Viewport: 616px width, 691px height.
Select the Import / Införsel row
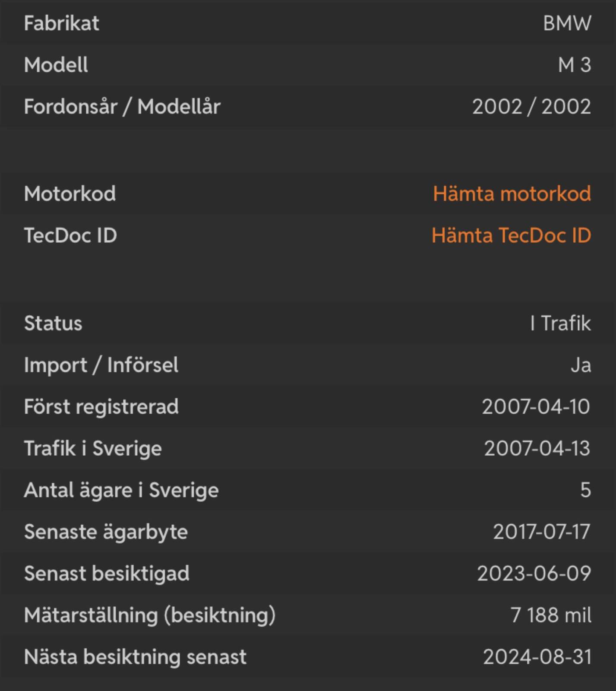coord(308,365)
